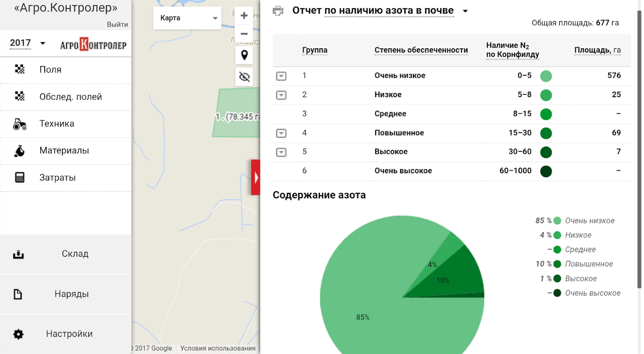Click the Содержание азота chart heading

319,195
